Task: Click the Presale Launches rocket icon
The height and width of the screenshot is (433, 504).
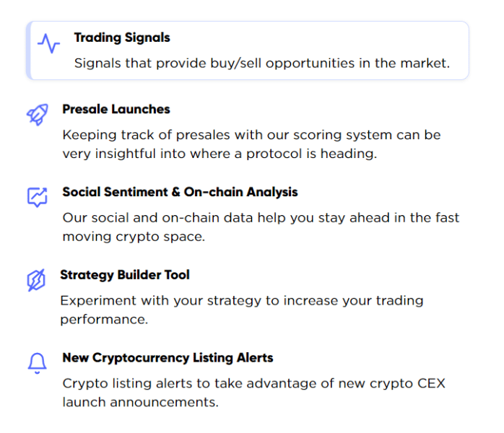Action: (x=37, y=115)
